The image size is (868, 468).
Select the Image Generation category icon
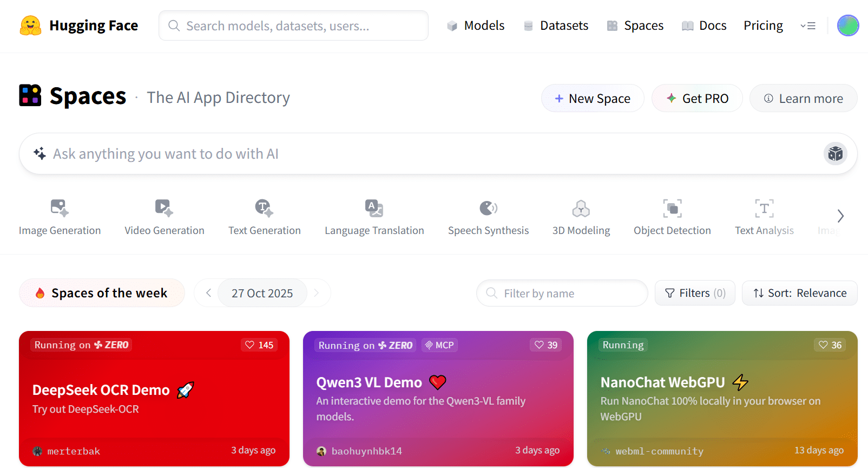(60, 208)
